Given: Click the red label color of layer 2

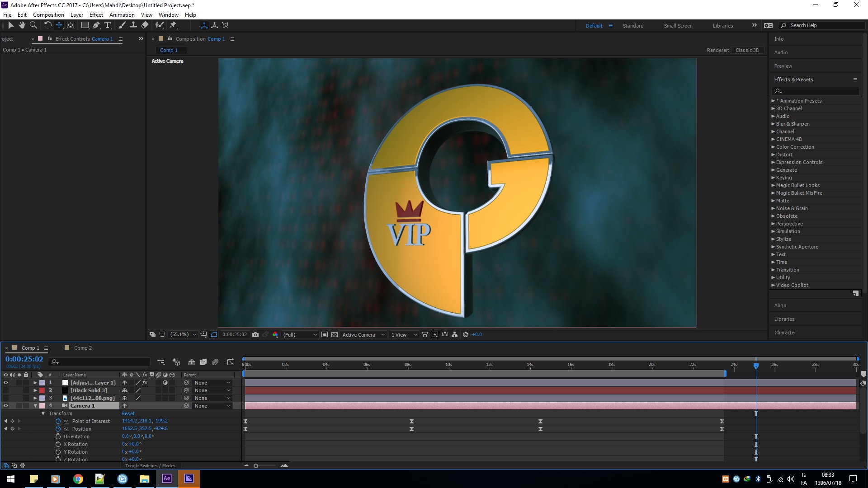Looking at the screenshot, I should (42, 390).
